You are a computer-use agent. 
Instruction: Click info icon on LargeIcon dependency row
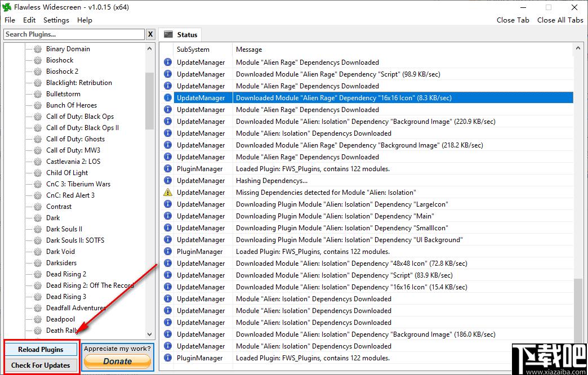[168, 204]
